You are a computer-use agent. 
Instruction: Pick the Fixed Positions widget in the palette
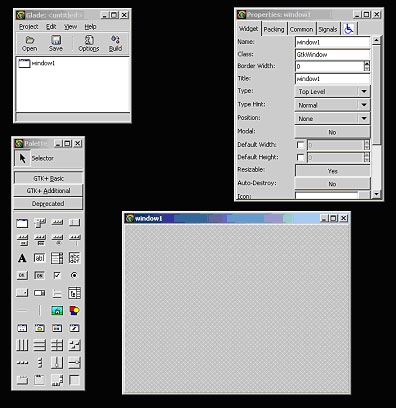pyautogui.click(x=74, y=345)
